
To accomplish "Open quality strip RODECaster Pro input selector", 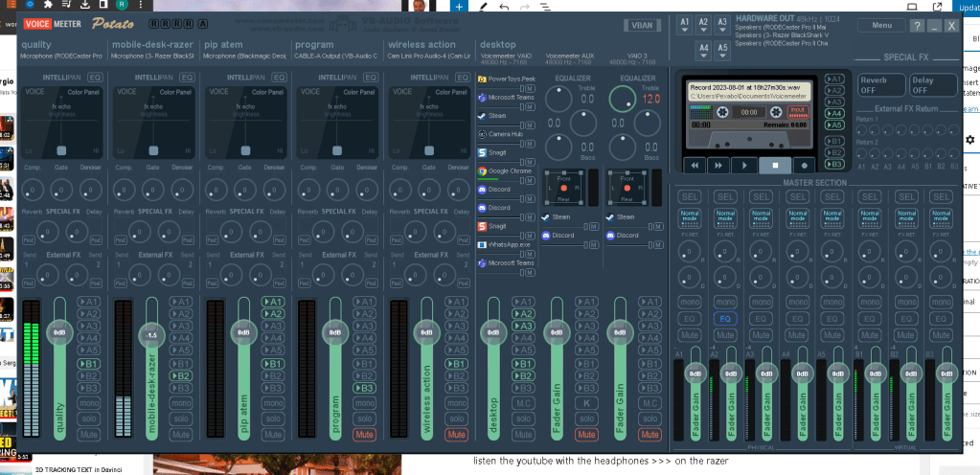I will (62, 57).
